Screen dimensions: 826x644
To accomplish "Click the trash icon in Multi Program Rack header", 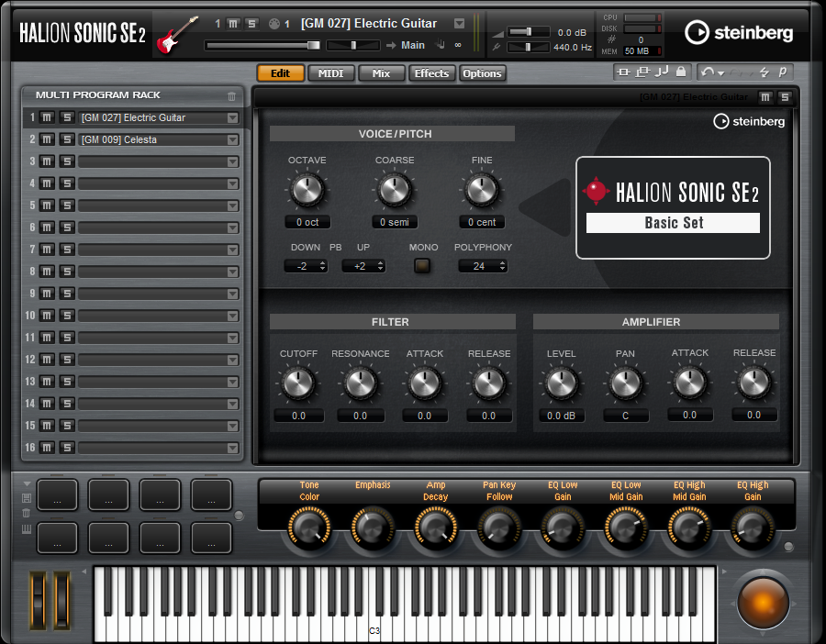I will [231, 95].
